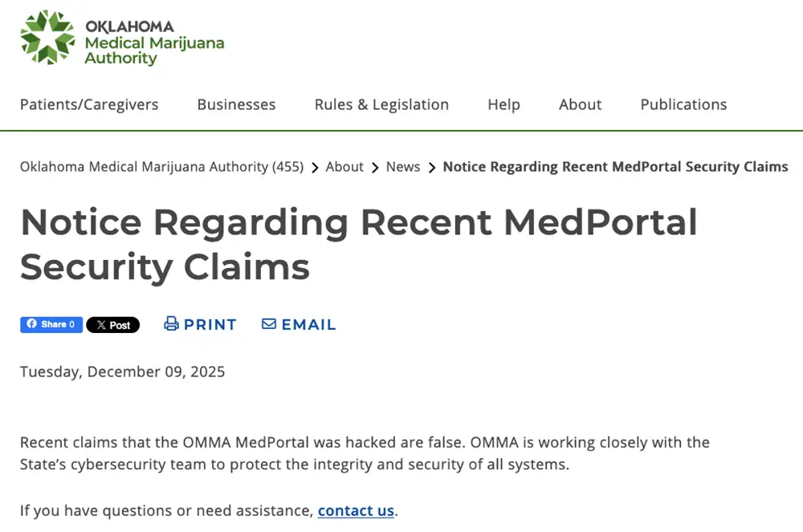This screenshot has height=532, width=803.
Task: Click the Share 0 Facebook button
Action: point(51,324)
